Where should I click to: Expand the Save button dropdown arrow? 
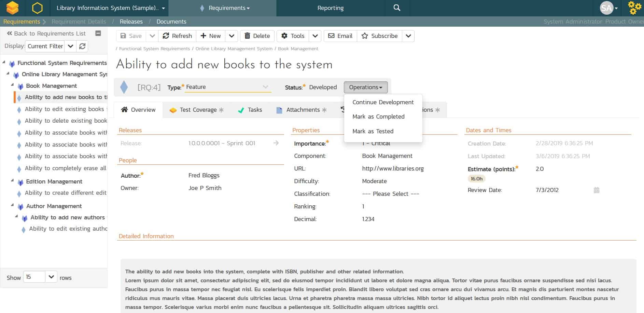click(x=152, y=36)
